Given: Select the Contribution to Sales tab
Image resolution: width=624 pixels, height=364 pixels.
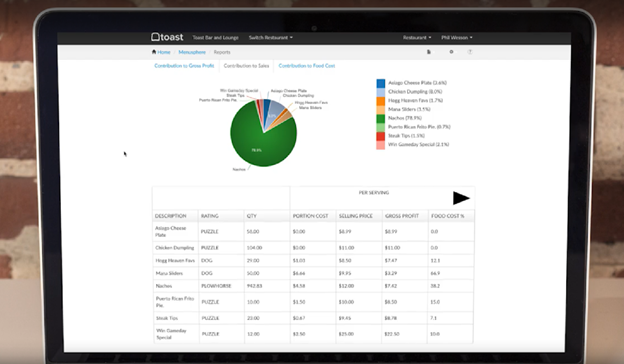Looking at the screenshot, I should click(246, 66).
